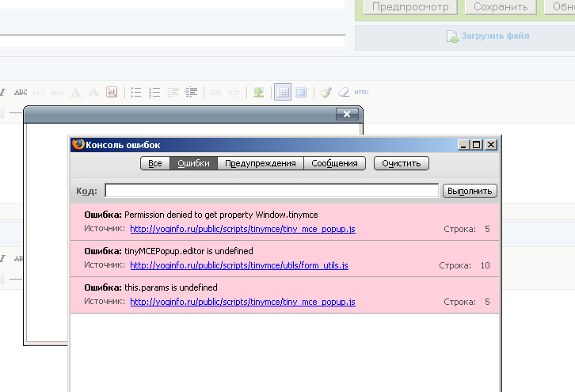Click the Сохранить save button
Image resolution: width=575 pixels, height=392 pixels.
point(501,7)
